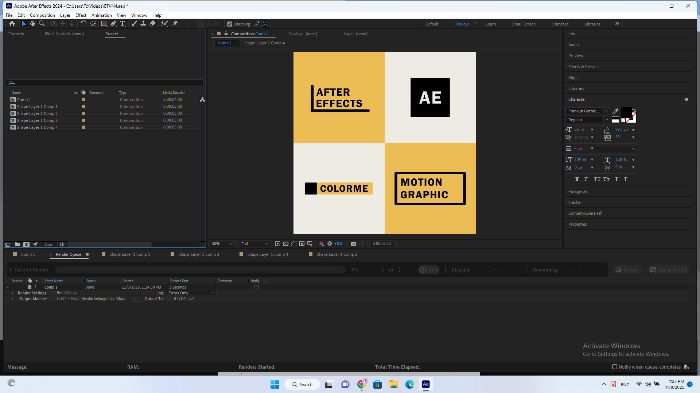Open the Character panel menu
Screen dimensions: 700x393
click(686, 100)
